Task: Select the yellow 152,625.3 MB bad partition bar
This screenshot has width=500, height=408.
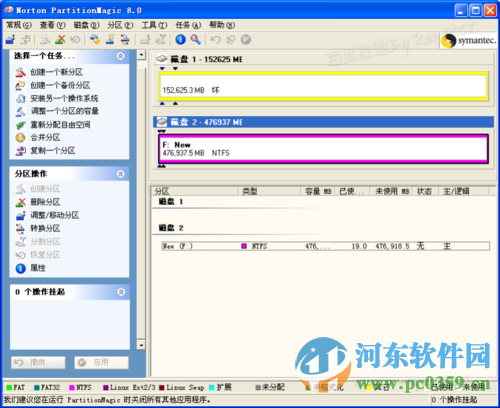Action: coord(323,86)
